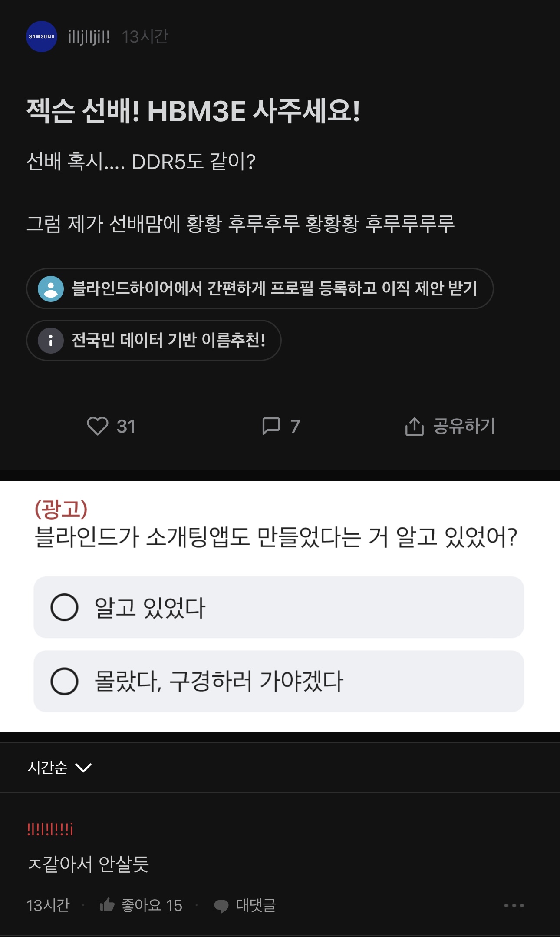Select the "몰랐다, 구경하러 가야겠다" radio option
Screen dimensions: 560x937
pyautogui.click(x=65, y=681)
